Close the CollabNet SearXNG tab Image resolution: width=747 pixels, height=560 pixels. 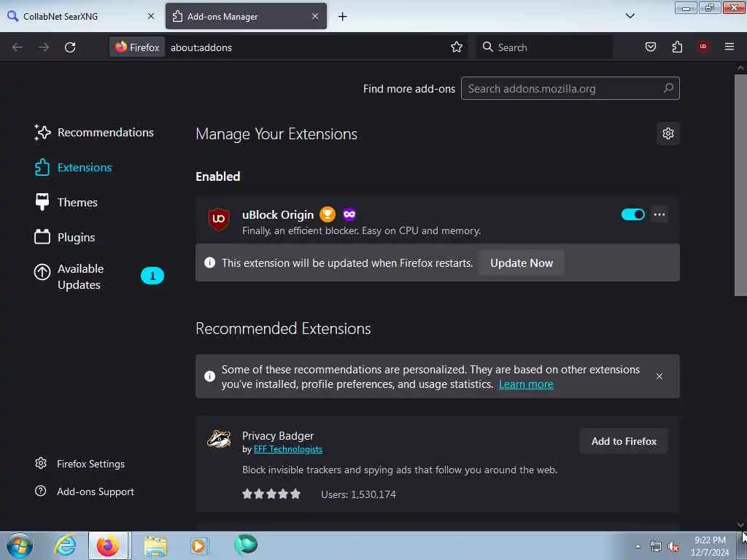[151, 16]
